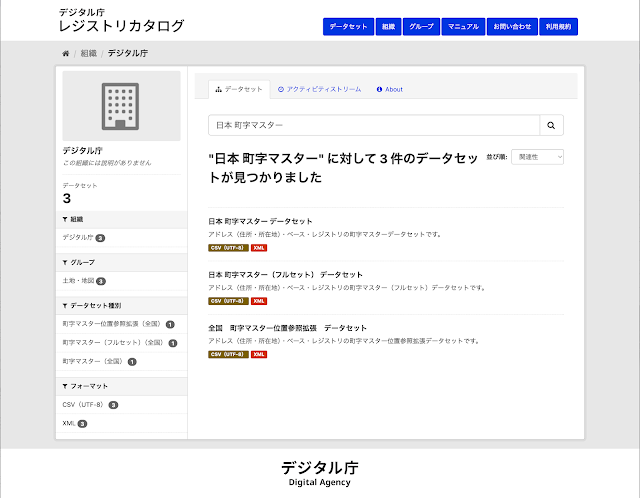
Task: Click the デジタル庁 breadcrumb link
Action: click(x=128, y=53)
